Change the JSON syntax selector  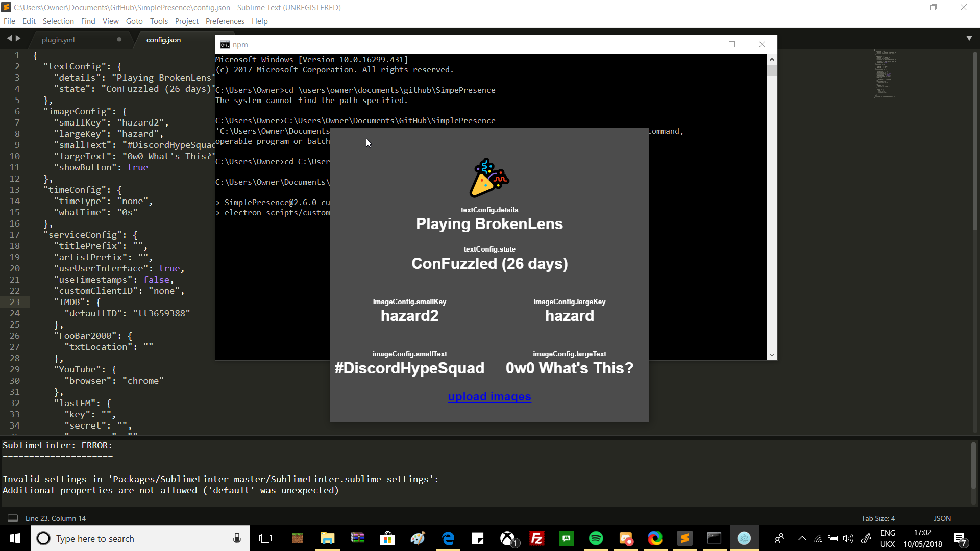point(942,518)
